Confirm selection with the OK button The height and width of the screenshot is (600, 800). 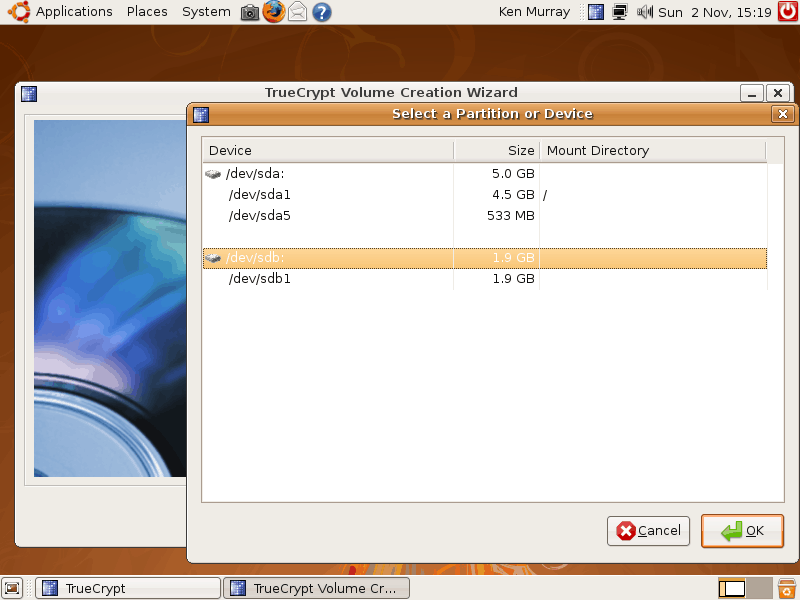coord(742,531)
